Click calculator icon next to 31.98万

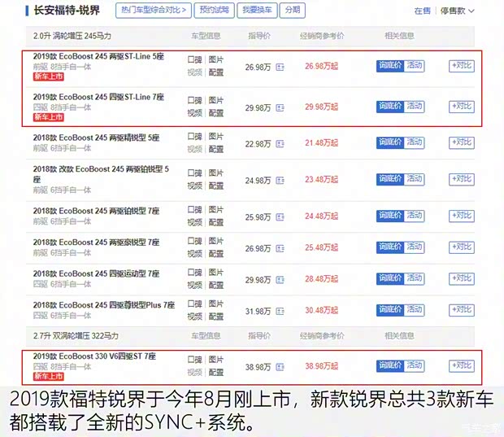(x=280, y=311)
